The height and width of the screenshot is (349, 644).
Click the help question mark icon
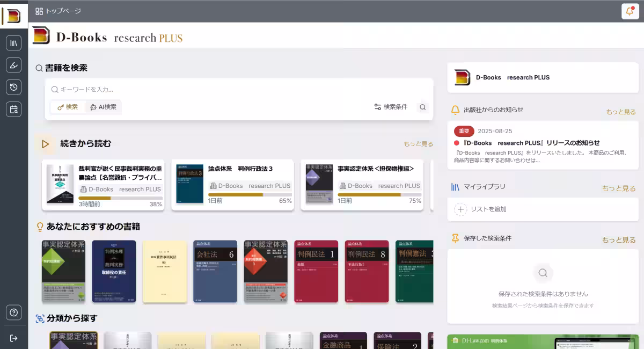pyautogui.click(x=14, y=312)
